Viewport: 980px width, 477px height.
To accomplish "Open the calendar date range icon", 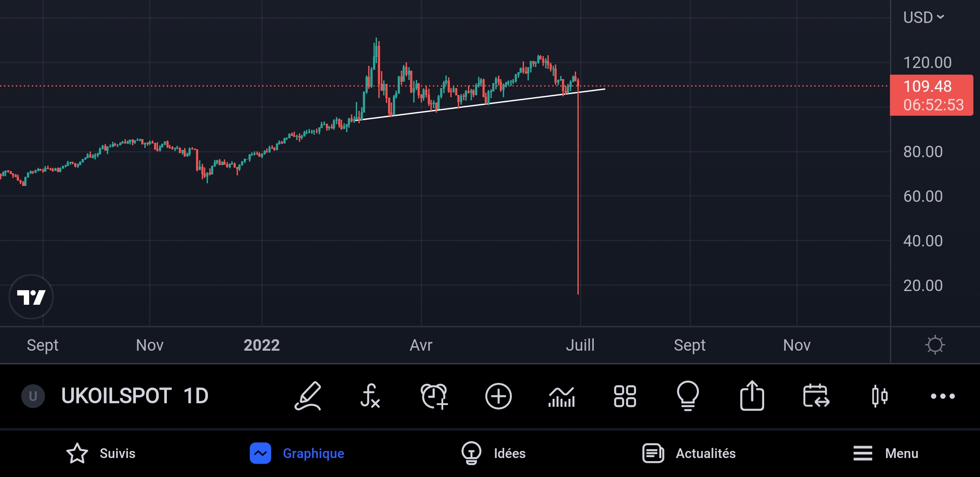I will tap(816, 396).
